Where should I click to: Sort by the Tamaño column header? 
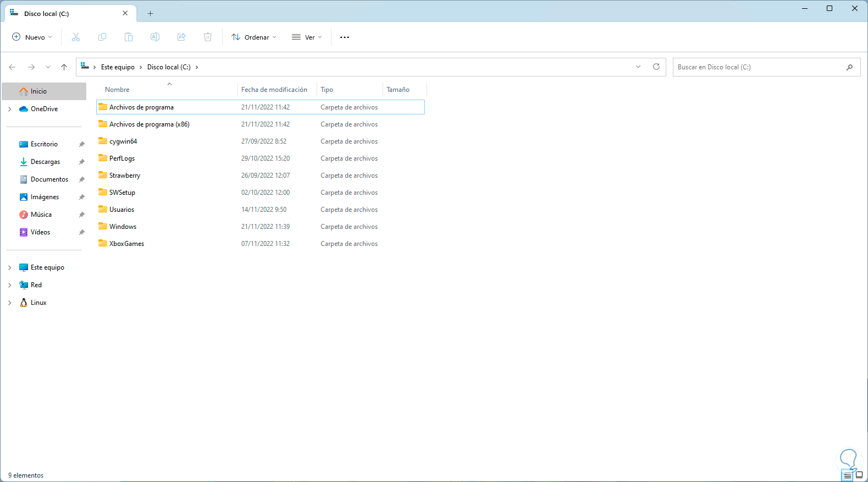398,90
